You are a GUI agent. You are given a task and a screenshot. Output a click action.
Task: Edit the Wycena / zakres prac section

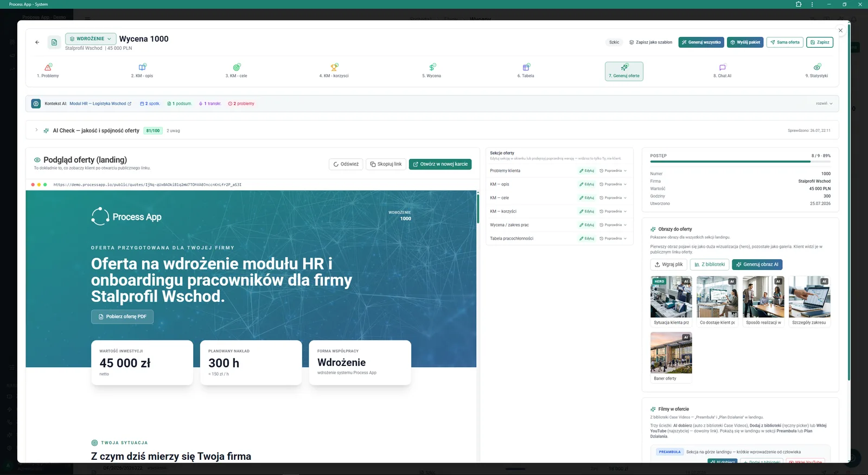(586, 225)
